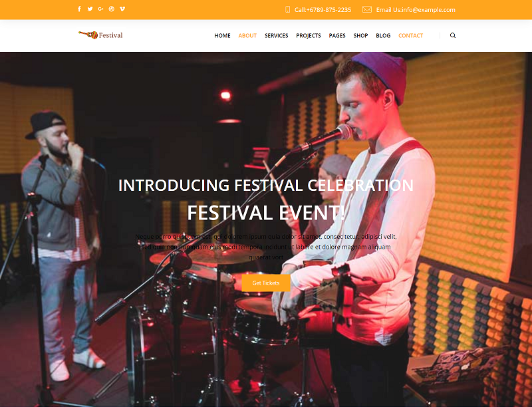
Task: Click the envelope icon beside Email Us
Action: click(367, 9)
